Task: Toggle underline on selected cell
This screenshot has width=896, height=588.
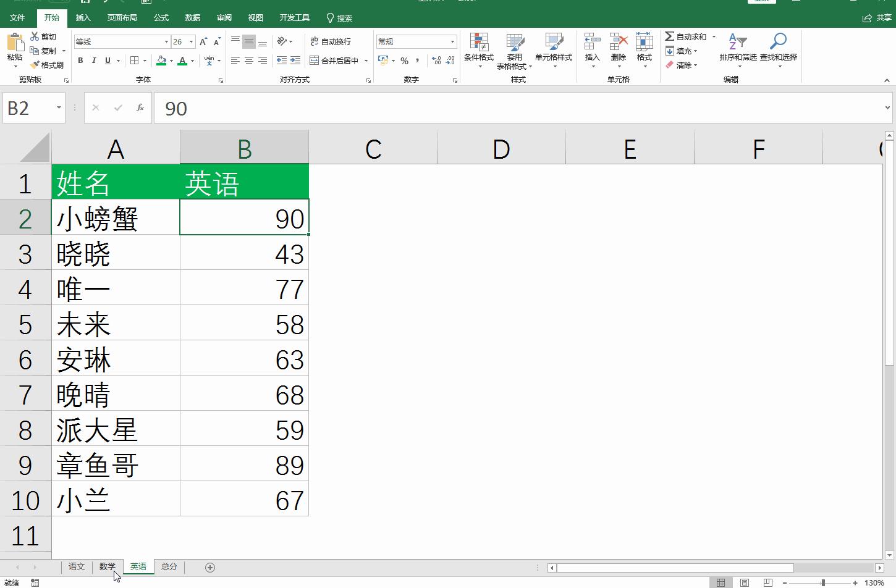Action: 106,61
